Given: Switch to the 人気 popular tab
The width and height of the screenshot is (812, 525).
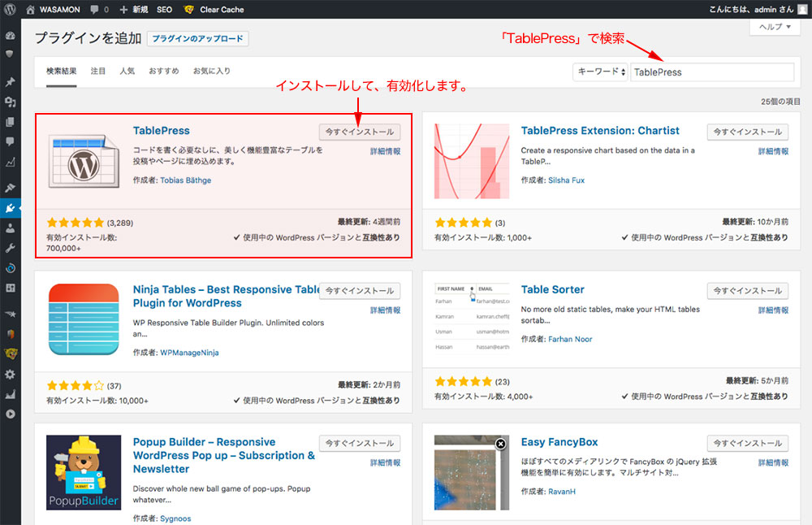Looking at the screenshot, I should click(x=127, y=71).
